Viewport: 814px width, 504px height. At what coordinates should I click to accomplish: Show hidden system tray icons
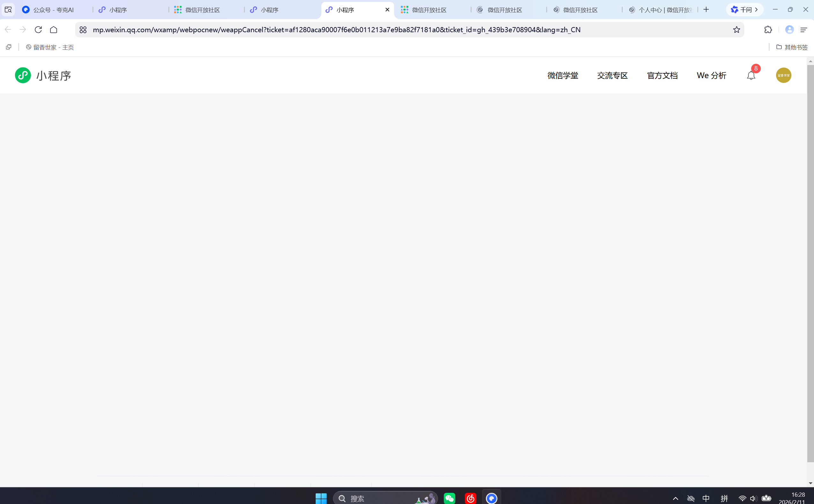pyautogui.click(x=675, y=498)
